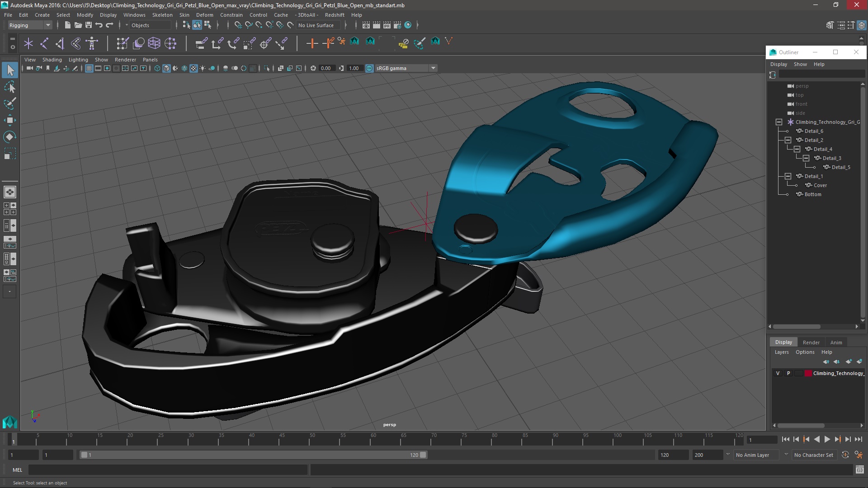868x488 pixels.
Task: Open the Deform menu
Action: pyautogui.click(x=204, y=15)
